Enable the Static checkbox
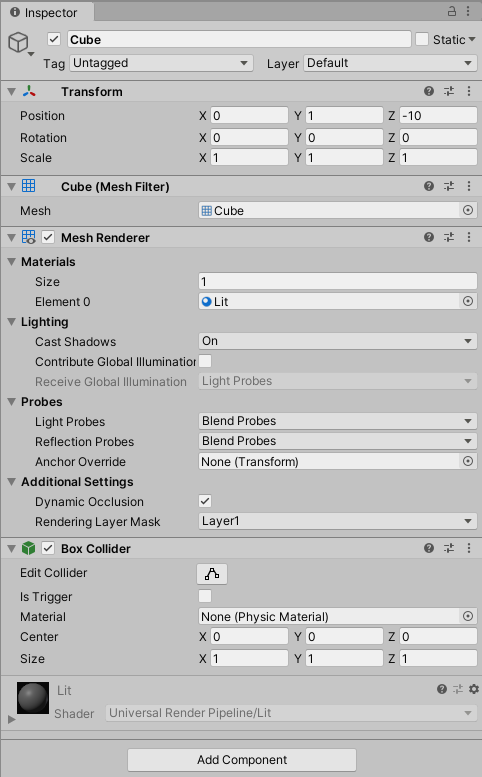Viewport: 482px width, 777px height. click(x=422, y=39)
